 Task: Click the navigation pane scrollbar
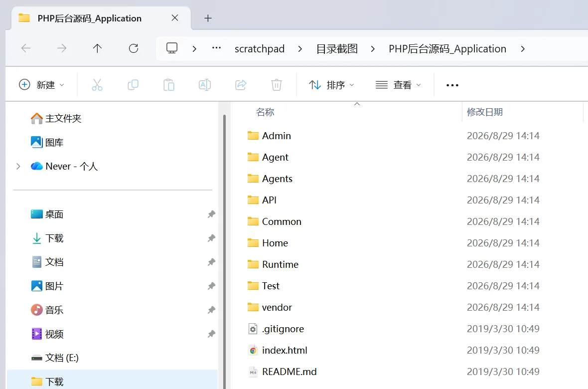click(224, 251)
